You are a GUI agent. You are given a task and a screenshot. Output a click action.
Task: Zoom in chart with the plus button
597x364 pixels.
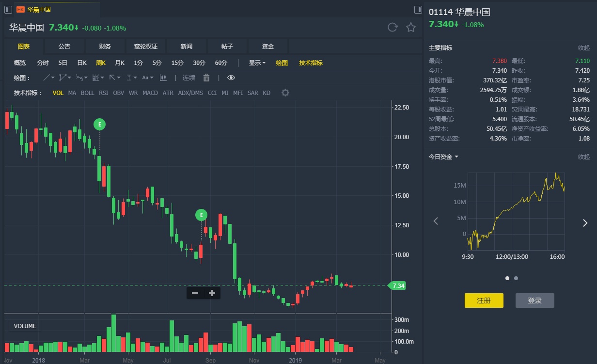212,293
